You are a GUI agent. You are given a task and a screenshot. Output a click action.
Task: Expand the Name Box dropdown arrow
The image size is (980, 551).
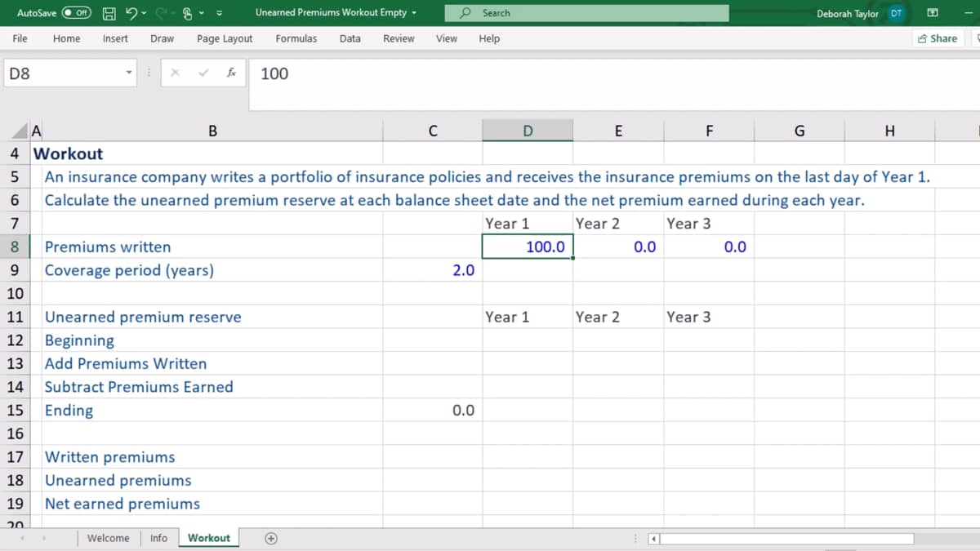coord(129,73)
